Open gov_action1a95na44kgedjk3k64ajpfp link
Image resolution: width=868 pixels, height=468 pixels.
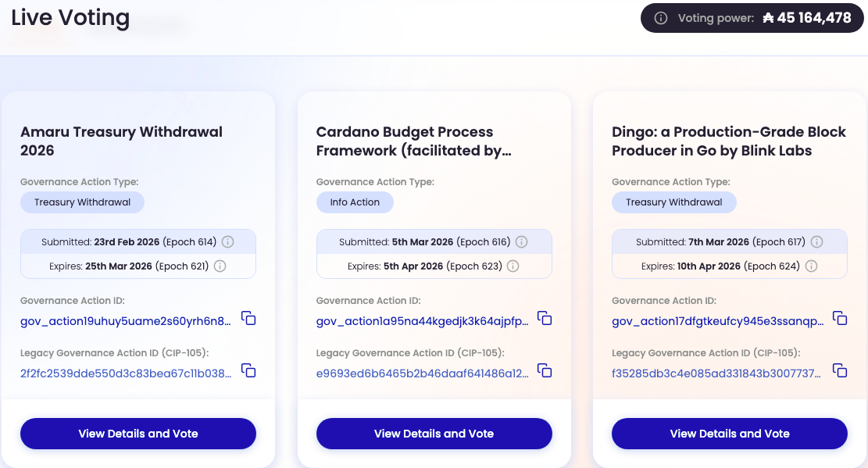point(423,321)
